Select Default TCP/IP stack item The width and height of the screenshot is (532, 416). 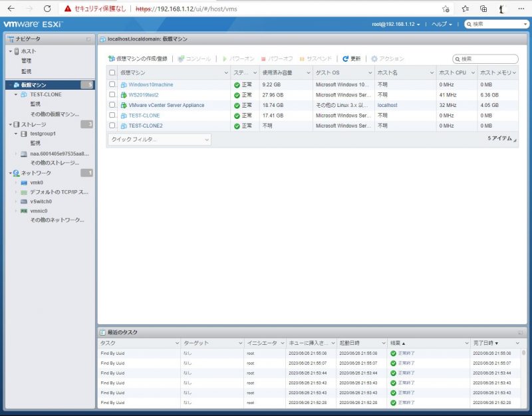pos(59,192)
